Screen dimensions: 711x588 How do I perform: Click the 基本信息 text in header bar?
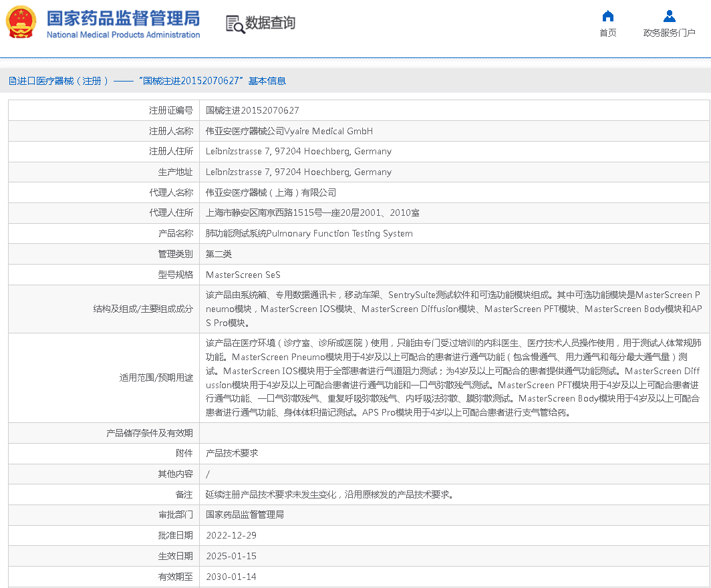click(267, 81)
